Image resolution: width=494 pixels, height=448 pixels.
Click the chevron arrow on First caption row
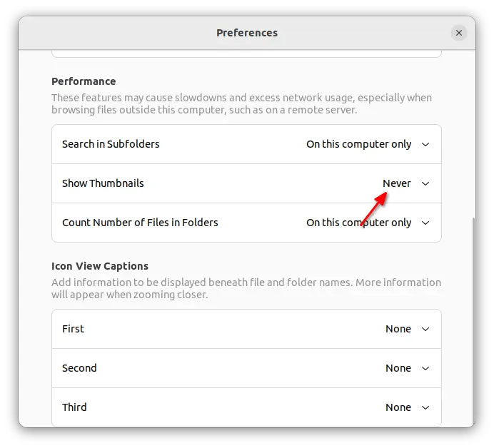point(425,329)
